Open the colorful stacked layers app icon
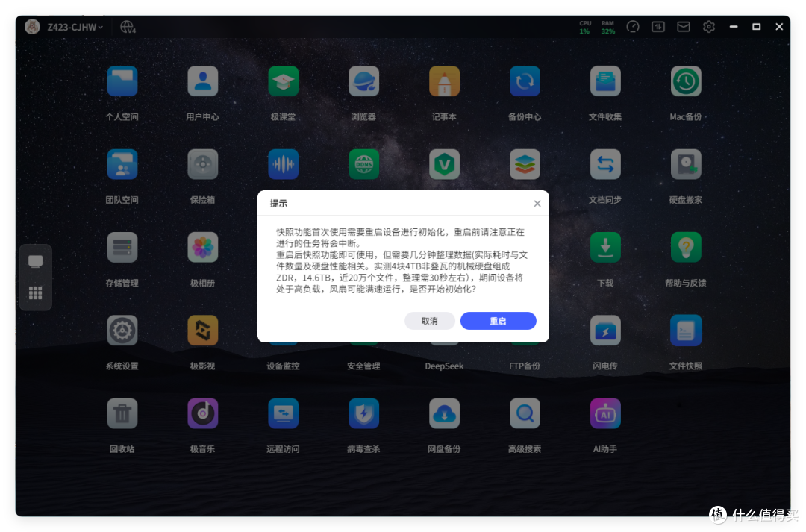This screenshot has width=806, height=532. pos(525,164)
